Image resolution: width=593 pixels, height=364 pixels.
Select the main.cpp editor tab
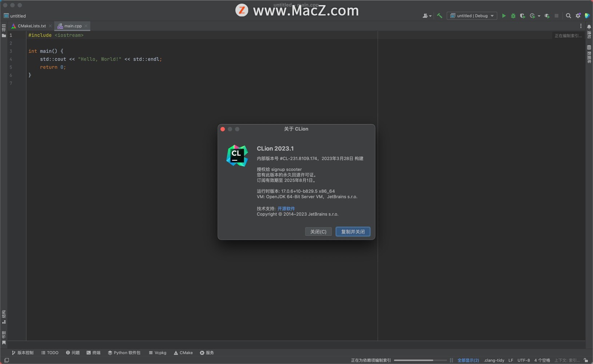73,26
